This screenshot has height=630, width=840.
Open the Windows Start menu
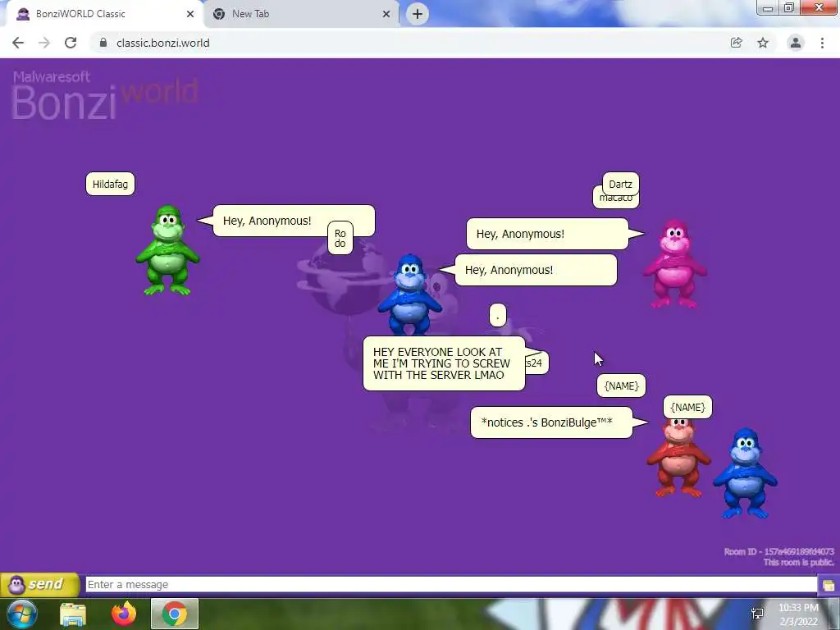[21, 614]
